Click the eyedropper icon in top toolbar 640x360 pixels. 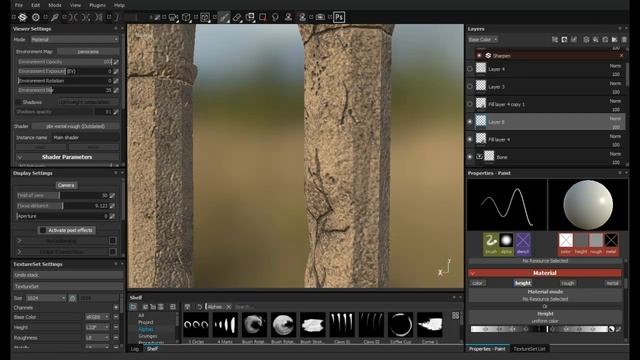point(55,17)
